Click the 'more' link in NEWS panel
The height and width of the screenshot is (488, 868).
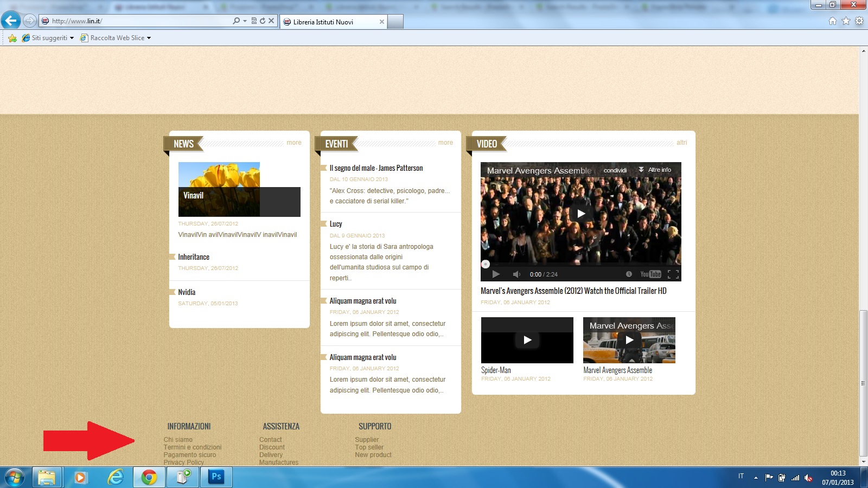[x=294, y=143]
